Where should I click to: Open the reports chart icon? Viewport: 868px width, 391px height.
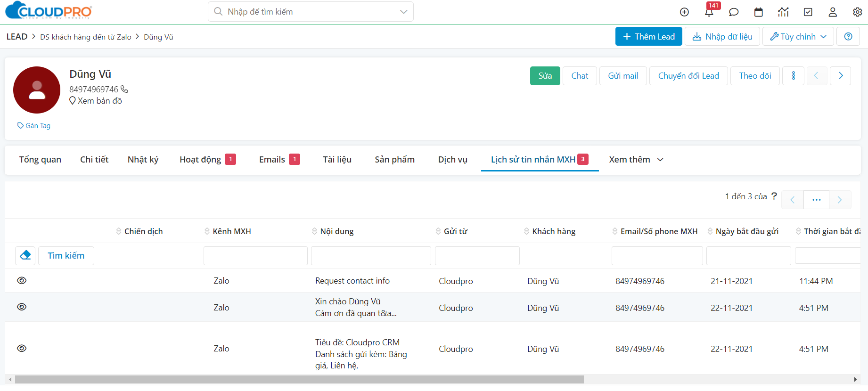[x=783, y=12]
